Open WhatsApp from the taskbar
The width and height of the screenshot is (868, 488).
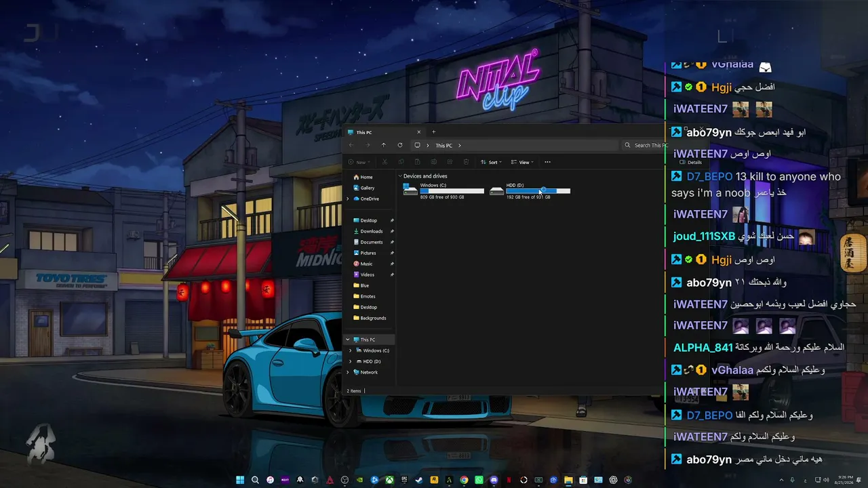coord(479,480)
